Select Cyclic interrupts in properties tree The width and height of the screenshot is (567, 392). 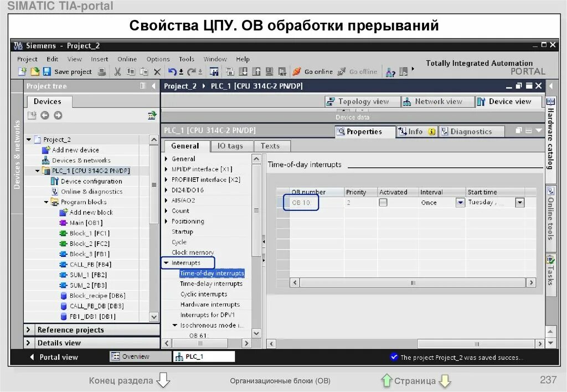point(204,295)
